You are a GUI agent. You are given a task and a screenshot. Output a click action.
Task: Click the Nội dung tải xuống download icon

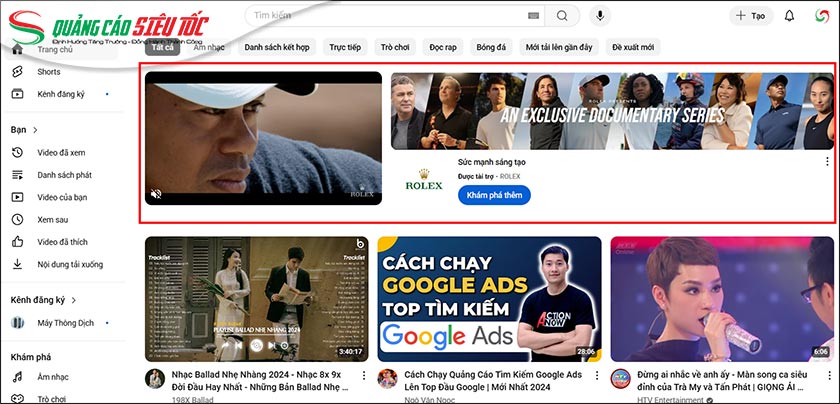[17, 264]
